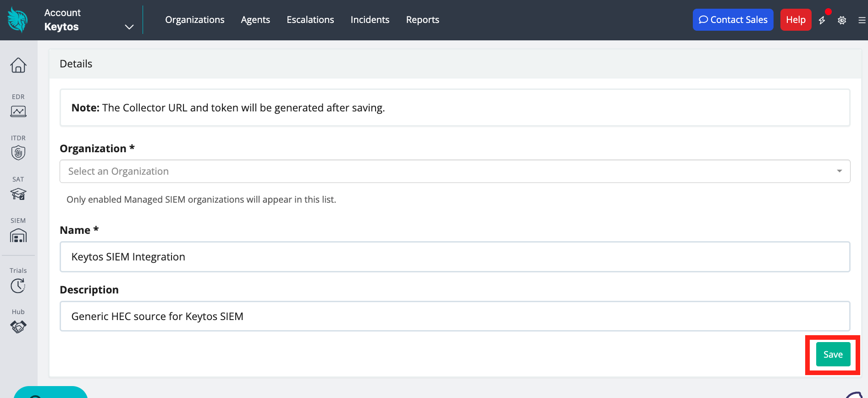868x398 pixels.
Task: Click the Huntress logo icon
Action: [x=18, y=20]
